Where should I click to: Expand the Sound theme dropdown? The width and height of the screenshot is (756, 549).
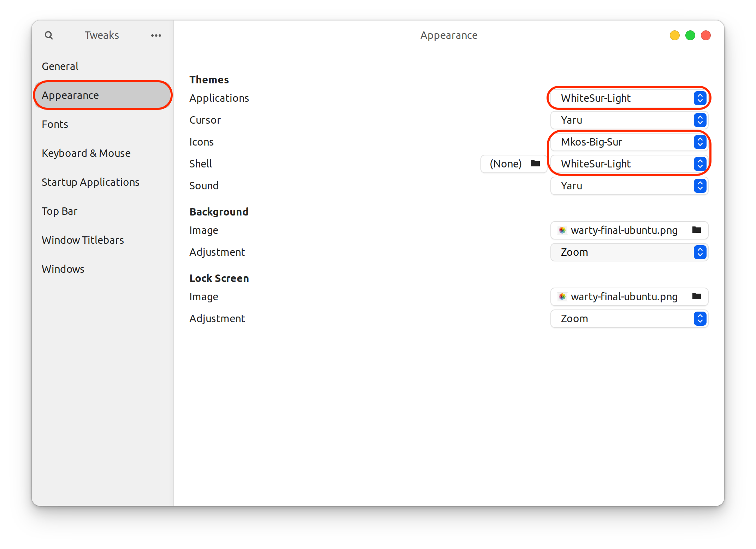629,186
